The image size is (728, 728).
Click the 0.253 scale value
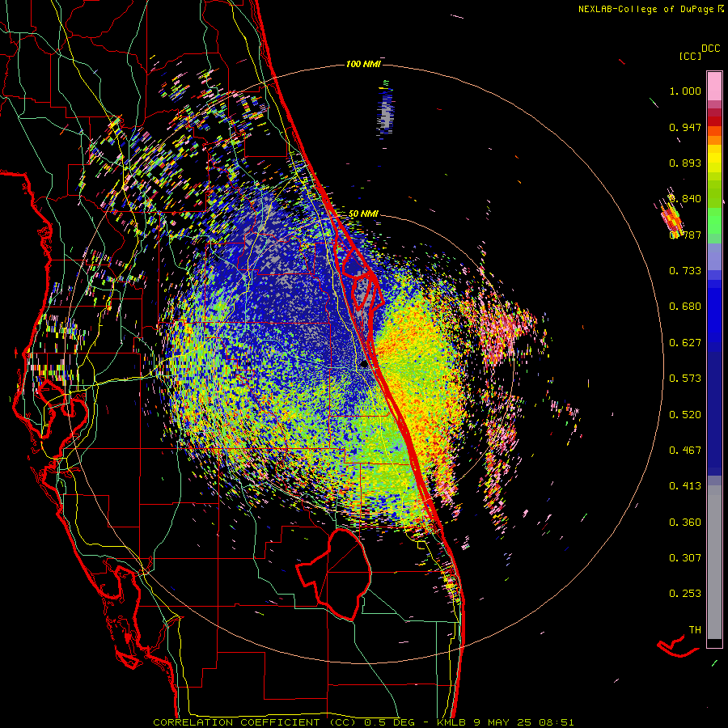685,594
